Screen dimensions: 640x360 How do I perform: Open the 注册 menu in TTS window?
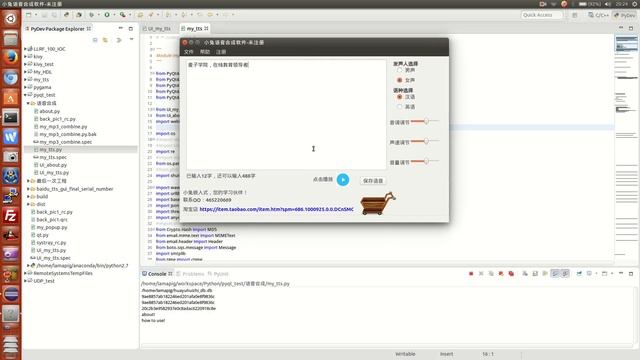pyautogui.click(x=221, y=52)
